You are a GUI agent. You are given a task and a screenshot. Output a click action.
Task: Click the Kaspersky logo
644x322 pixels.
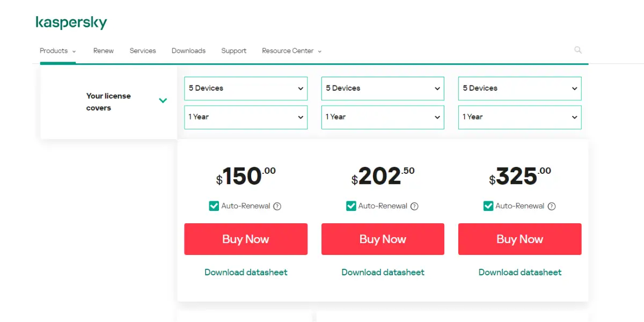point(71,23)
